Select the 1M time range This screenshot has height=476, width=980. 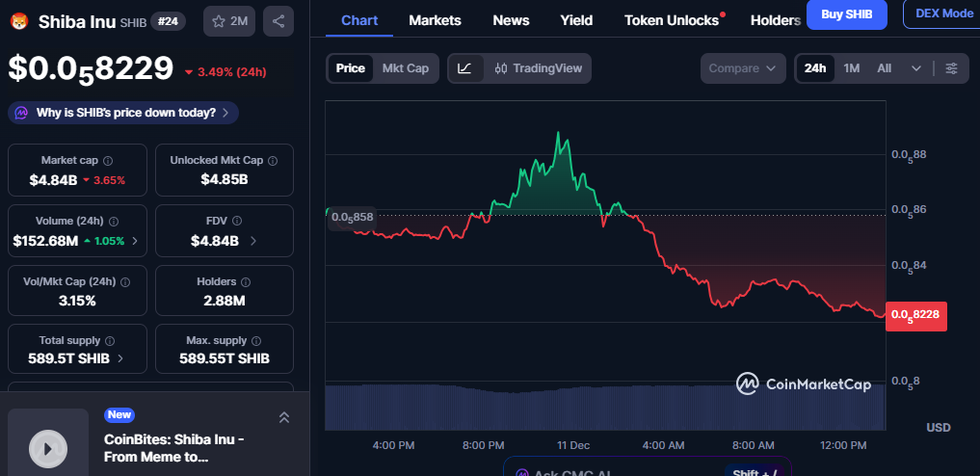pos(851,68)
